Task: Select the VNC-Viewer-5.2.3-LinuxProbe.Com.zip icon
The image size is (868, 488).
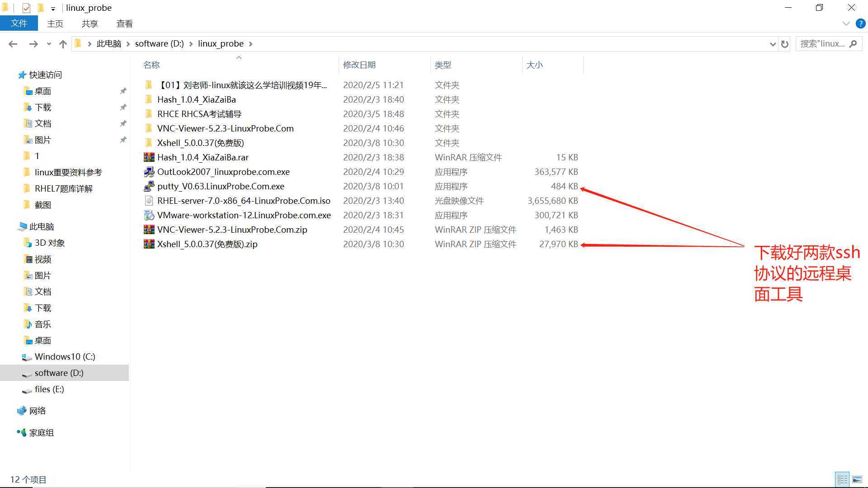Action: [x=149, y=230]
